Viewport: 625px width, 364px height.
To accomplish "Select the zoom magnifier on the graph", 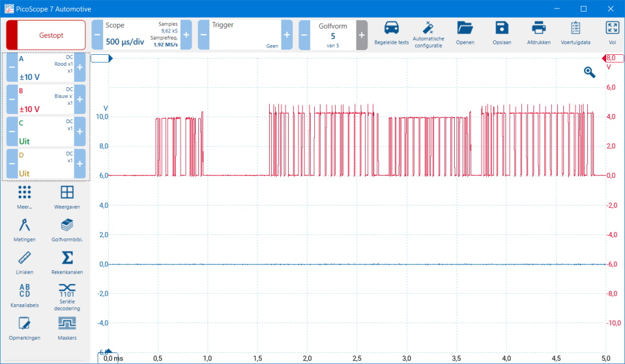I will [588, 72].
